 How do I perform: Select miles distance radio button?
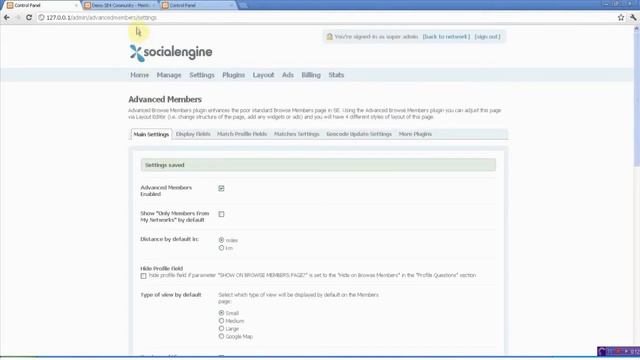[x=221, y=240]
